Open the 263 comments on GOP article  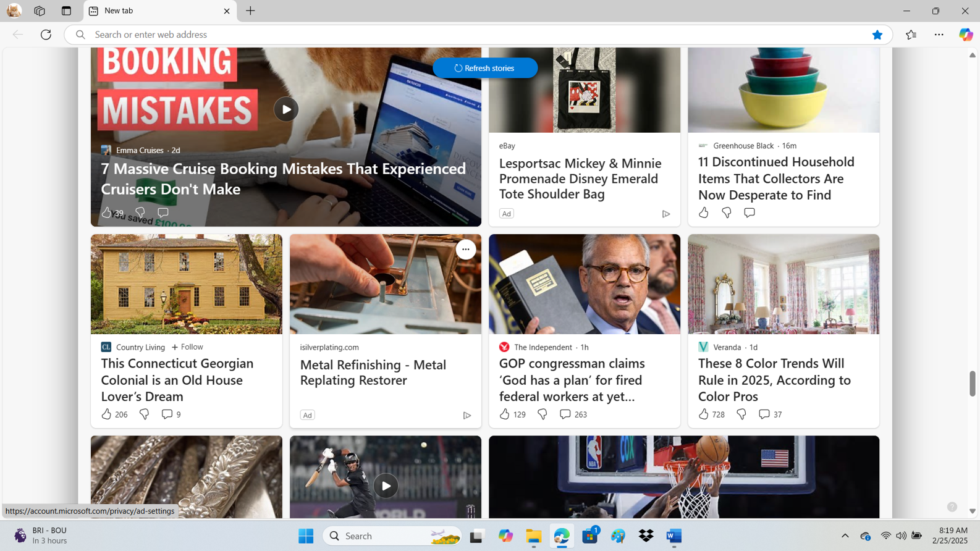pos(573,414)
